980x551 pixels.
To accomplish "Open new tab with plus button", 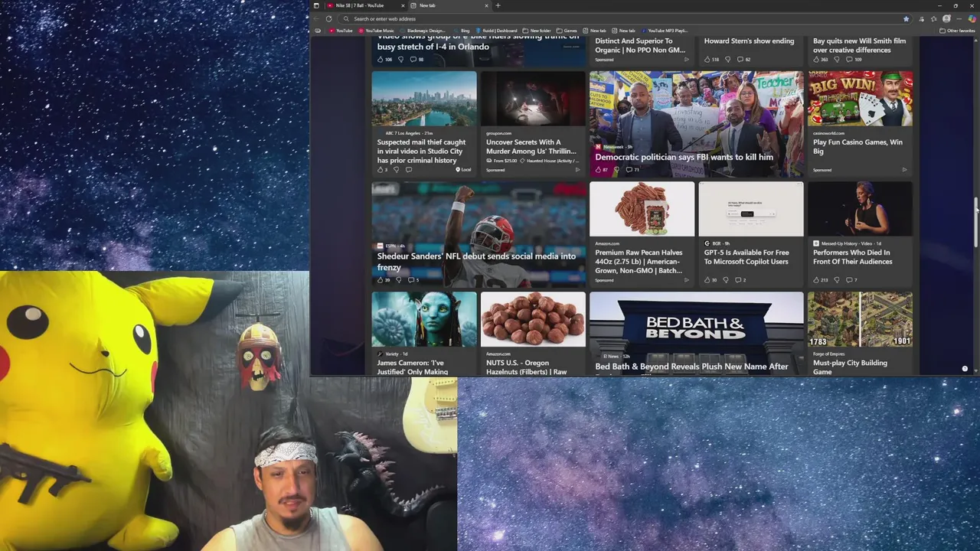I will (x=498, y=5).
